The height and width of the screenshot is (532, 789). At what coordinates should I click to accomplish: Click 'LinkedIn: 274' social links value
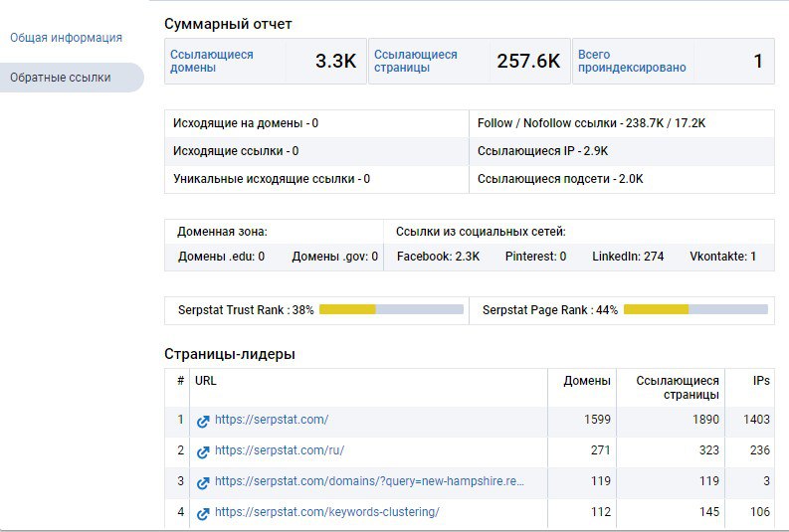[x=628, y=257]
